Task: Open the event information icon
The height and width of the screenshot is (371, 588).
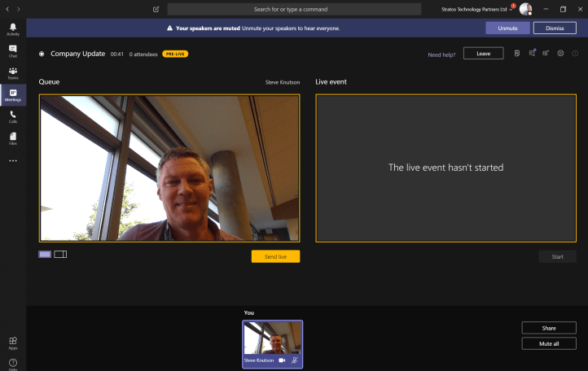Action: coord(575,54)
